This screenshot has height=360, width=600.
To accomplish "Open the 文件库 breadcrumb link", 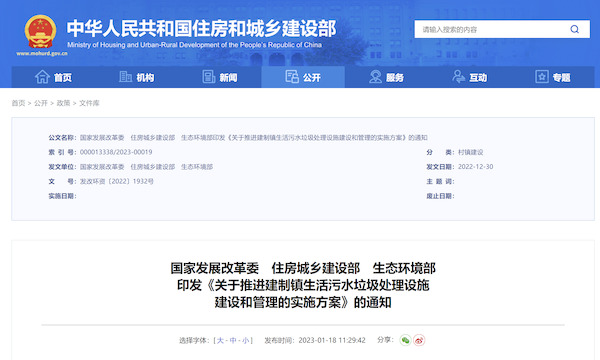I will coord(89,103).
